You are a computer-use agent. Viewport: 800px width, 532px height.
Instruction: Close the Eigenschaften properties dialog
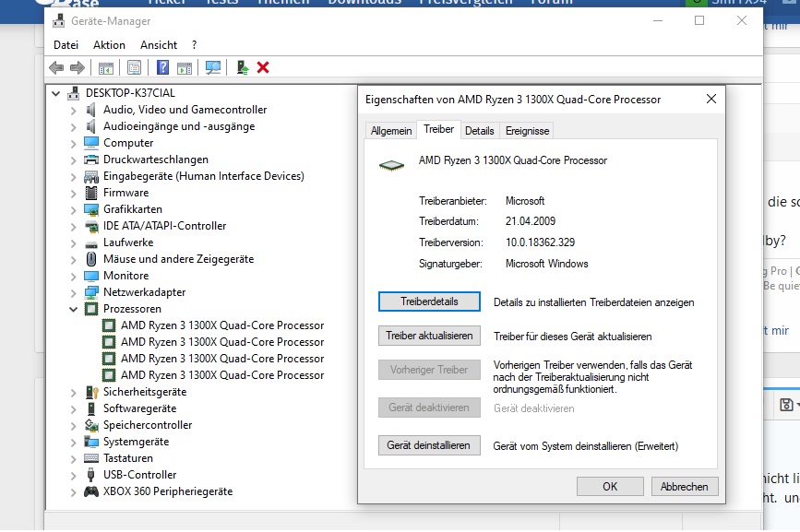tap(710, 99)
